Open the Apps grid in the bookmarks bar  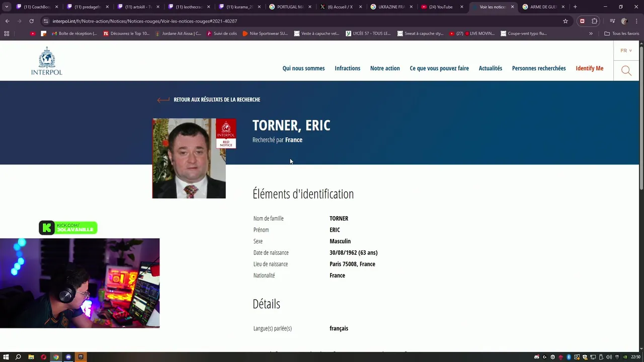click(x=7, y=34)
